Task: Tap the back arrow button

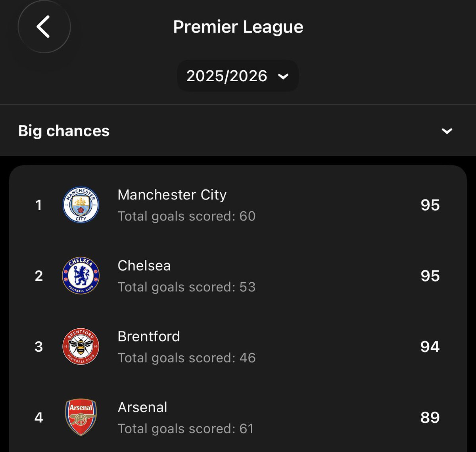Action: click(44, 27)
